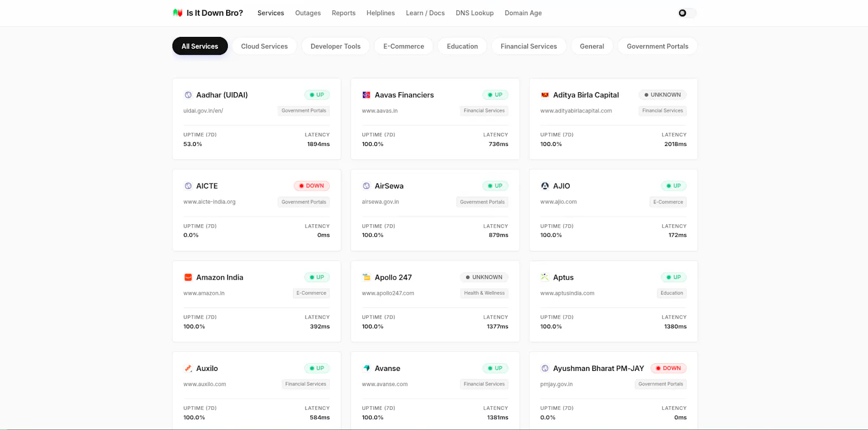The width and height of the screenshot is (868, 430).
Task: Open the DNS Lookup tool
Action: [x=475, y=13]
